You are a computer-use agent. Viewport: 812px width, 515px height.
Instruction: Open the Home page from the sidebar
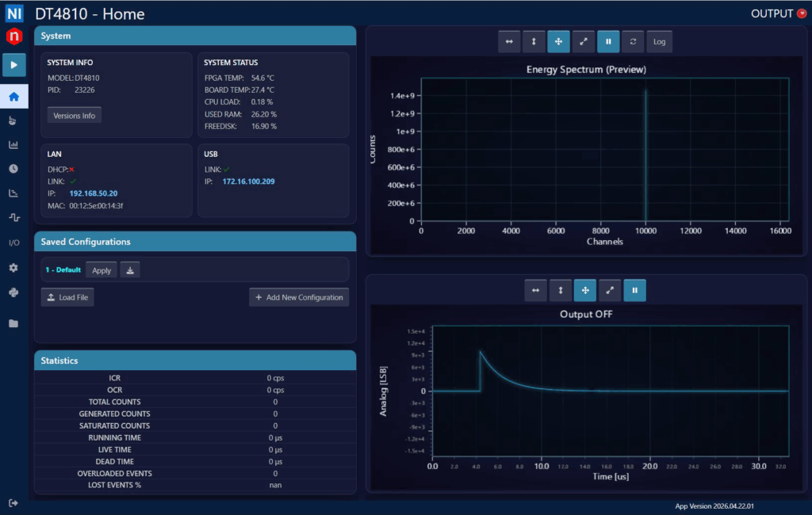coord(14,97)
